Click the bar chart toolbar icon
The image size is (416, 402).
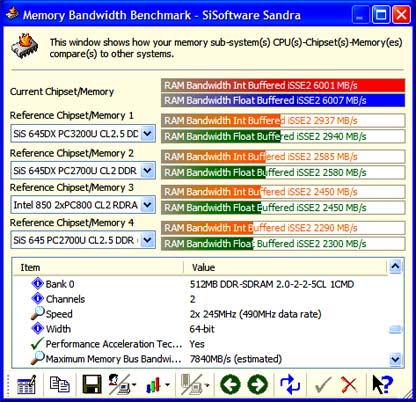click(153, 385)
